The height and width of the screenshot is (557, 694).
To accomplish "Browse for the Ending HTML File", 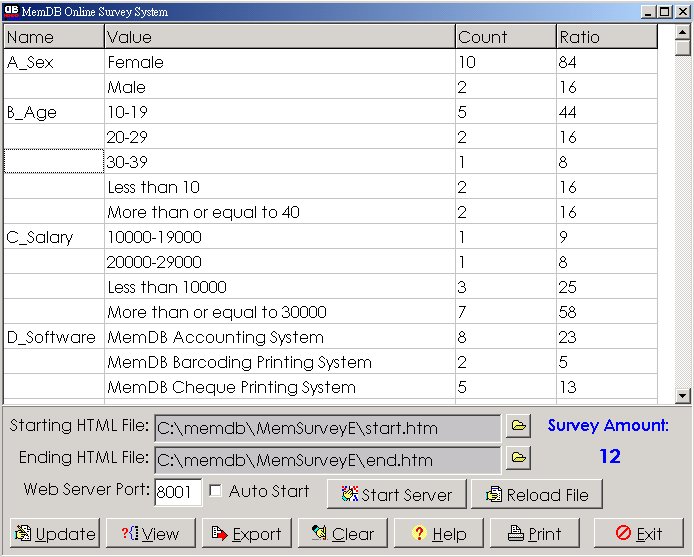I will coord(518,457).
